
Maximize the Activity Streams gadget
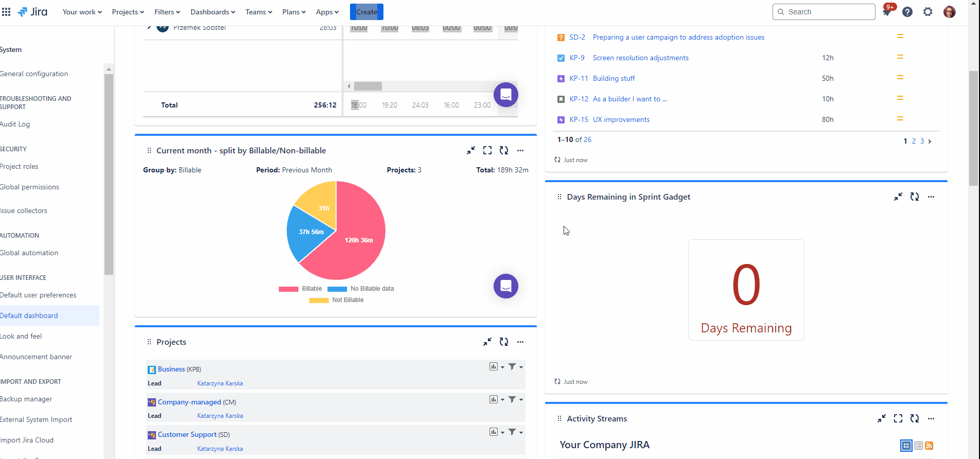tap(898, 419)
